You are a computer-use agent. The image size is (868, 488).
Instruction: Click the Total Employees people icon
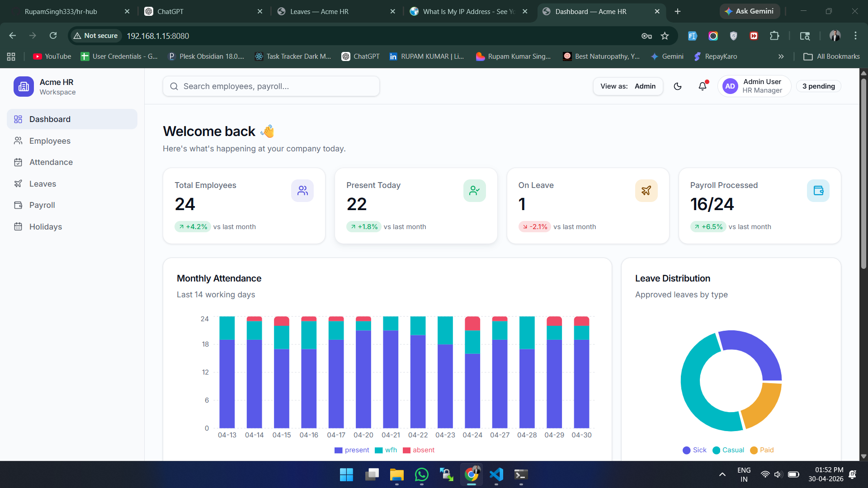pyautogui.click(x=302, y=191)
